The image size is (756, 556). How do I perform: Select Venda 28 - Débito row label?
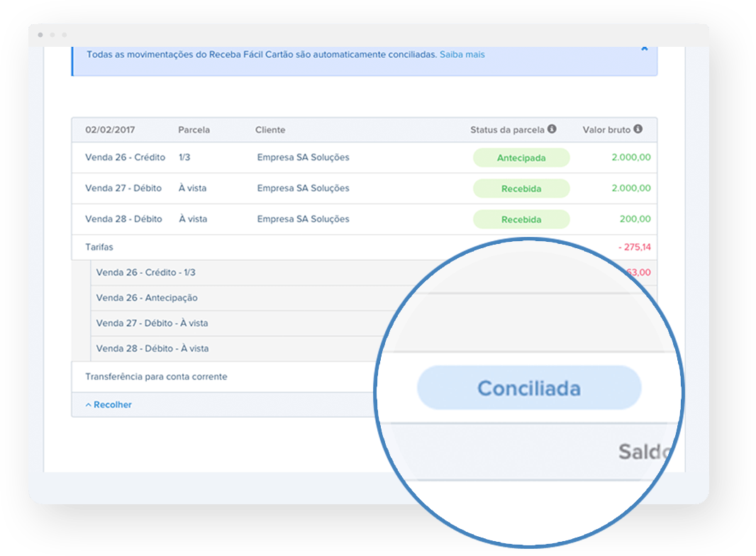click(x=123, y=219)
